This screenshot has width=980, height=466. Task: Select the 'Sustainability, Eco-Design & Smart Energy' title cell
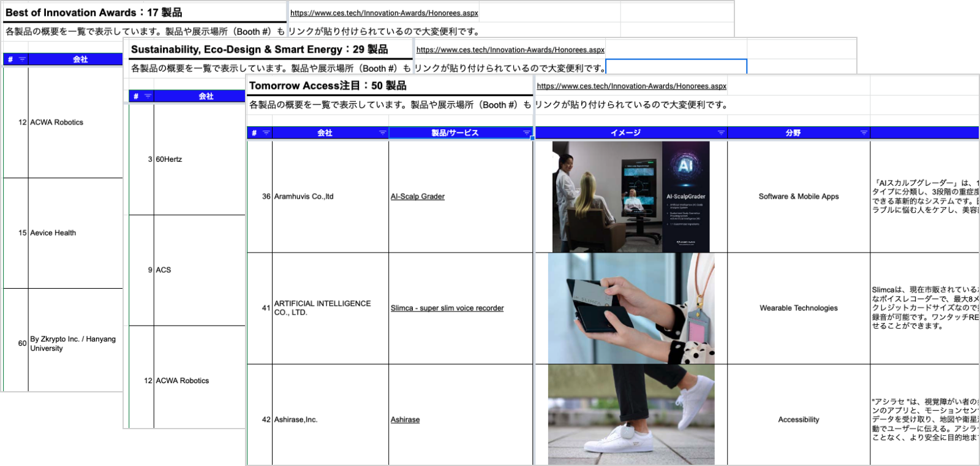click(270, 50)
